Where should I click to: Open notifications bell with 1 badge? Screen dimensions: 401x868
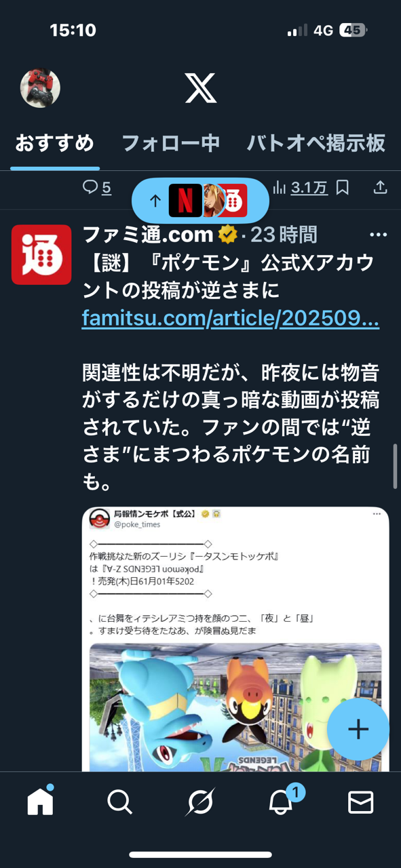281,802
